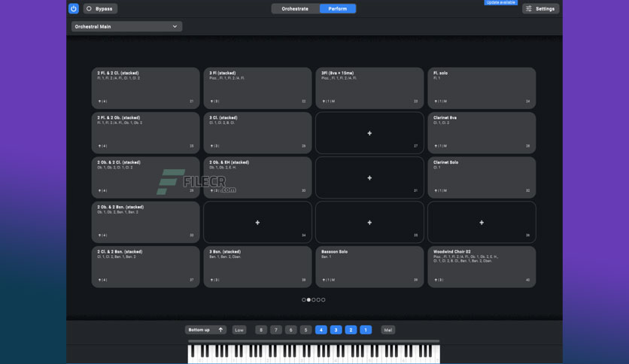Select the Clarinet Solo pad
Viewport: 629px width, 364px height.
[x=482, y=177]
